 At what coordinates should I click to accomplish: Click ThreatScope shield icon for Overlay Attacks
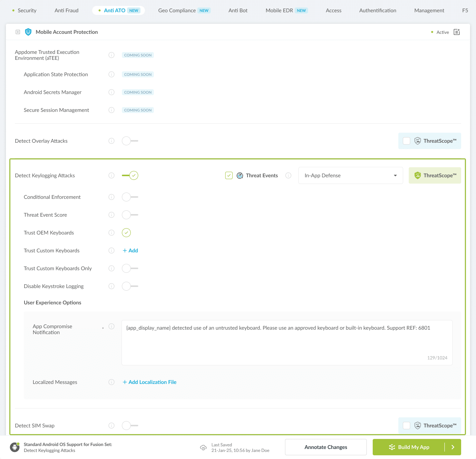pyautogui.click(x=418, y=141)
